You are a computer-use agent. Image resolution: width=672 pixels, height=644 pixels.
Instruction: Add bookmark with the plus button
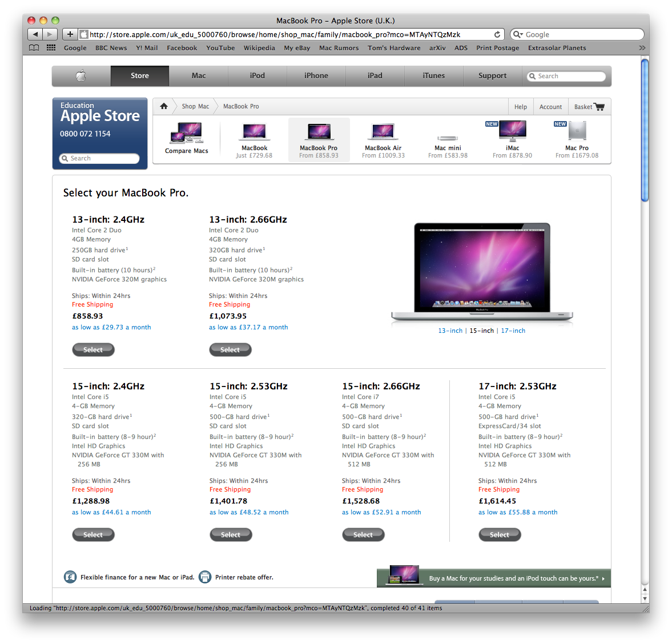click(x=70, y=34)
